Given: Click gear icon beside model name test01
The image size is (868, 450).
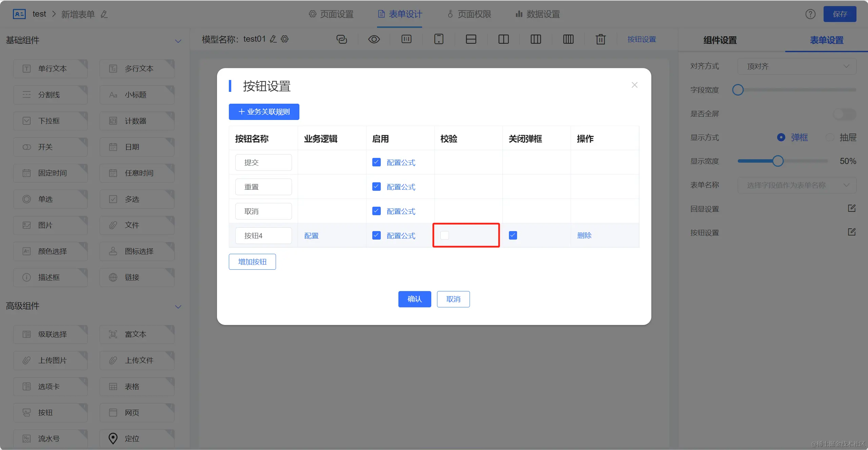Looking at the screenshot, I should [x=285, y=39].
